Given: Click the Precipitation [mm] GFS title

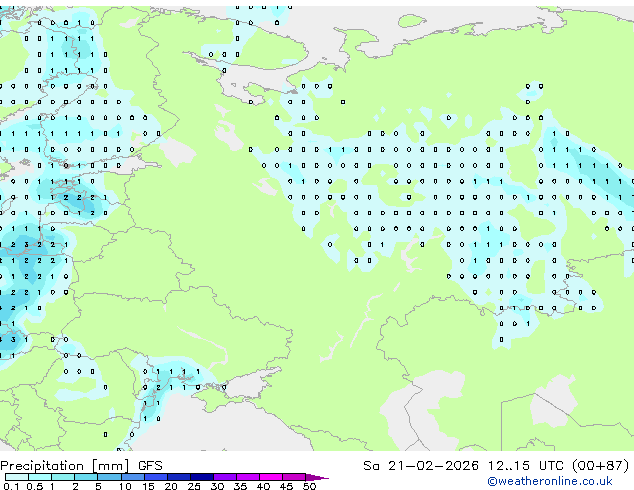Looking at the screenshot, I should coord(81,466).
